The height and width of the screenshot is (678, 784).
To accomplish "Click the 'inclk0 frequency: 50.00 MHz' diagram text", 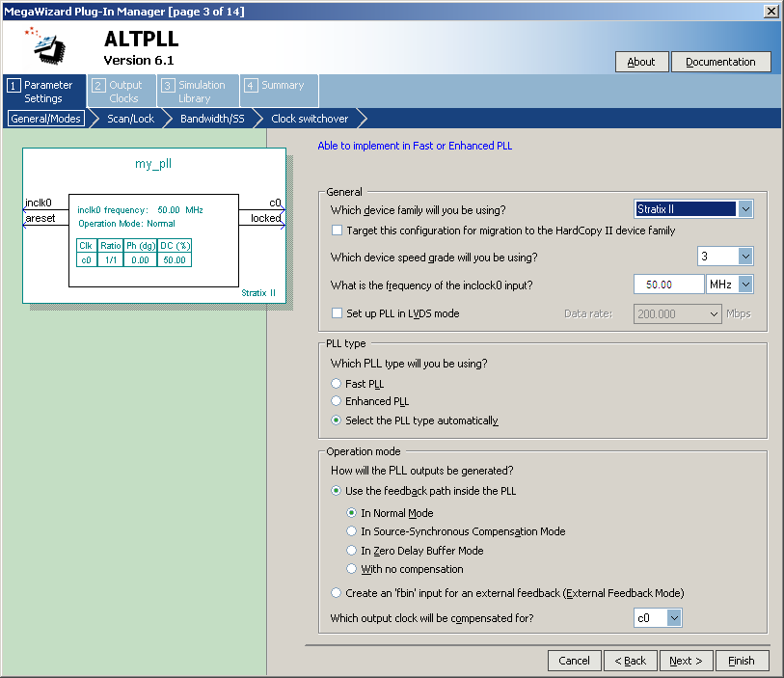I will 140,210.
